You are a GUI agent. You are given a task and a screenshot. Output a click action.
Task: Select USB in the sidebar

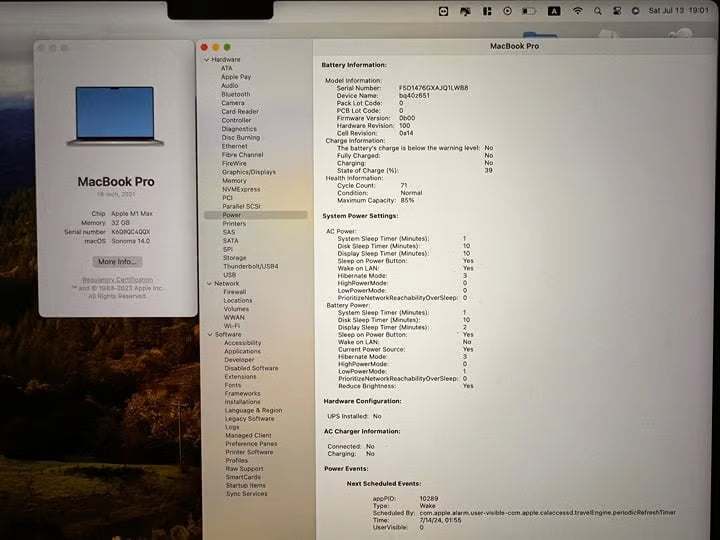(x=230, y=275)
